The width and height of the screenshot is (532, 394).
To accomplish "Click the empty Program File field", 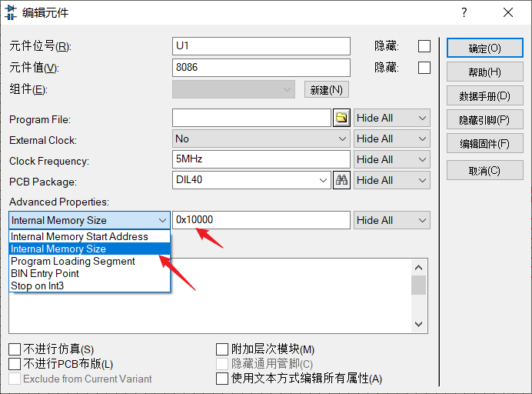I will [x=251, y=118].
